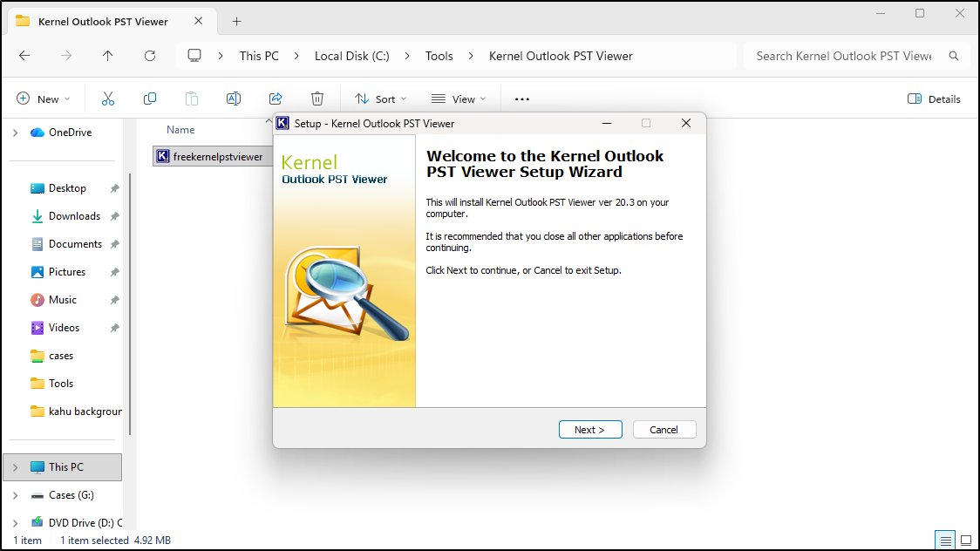This screenshot has height=551, width=980.
Task: Expand the OneDrive tree node
Action: pos(16,133)
